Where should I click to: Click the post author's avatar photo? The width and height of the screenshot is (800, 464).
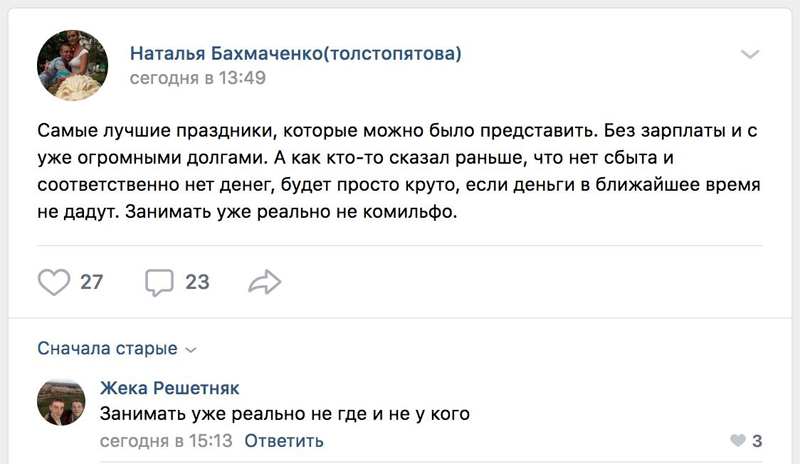[x=72, y=64]
